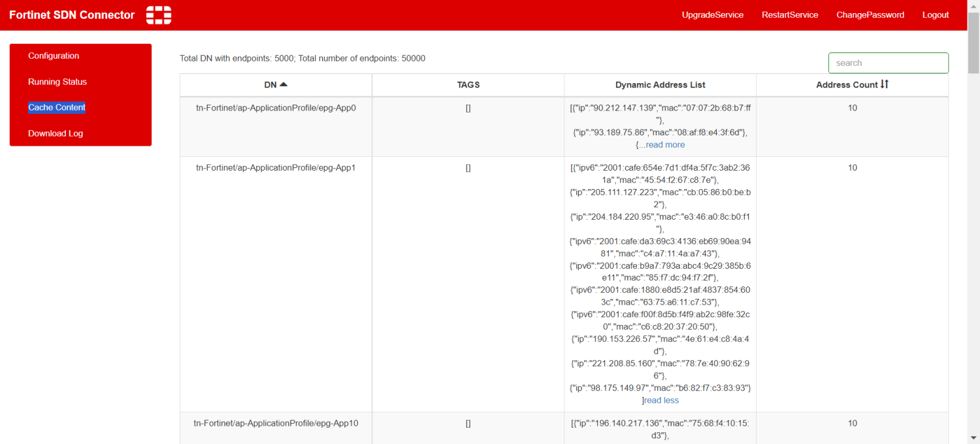The image size is (980, 444).
Task: Select Cache Content in the sidebar
Action: (x=57, y=107)
